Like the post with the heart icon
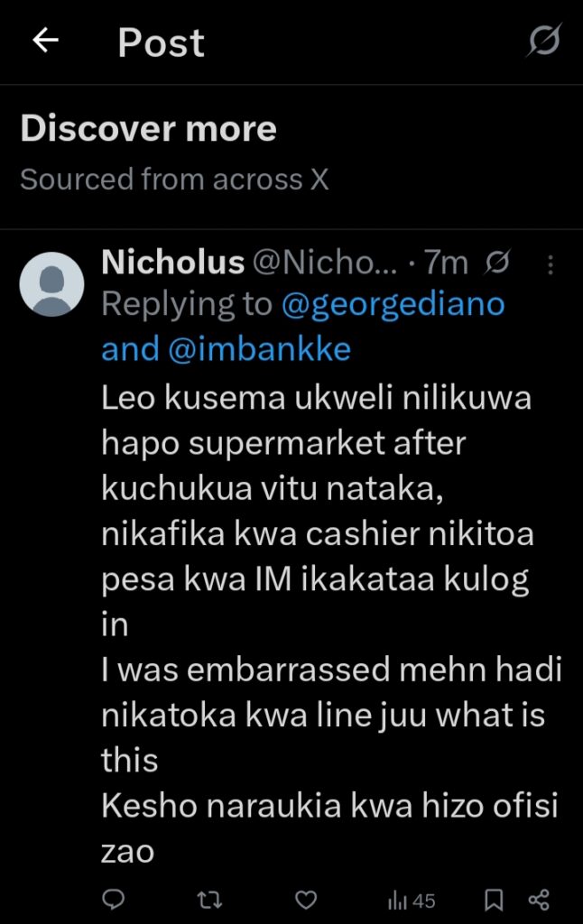This screenshot has height=924, width=583. click(307, 900)
